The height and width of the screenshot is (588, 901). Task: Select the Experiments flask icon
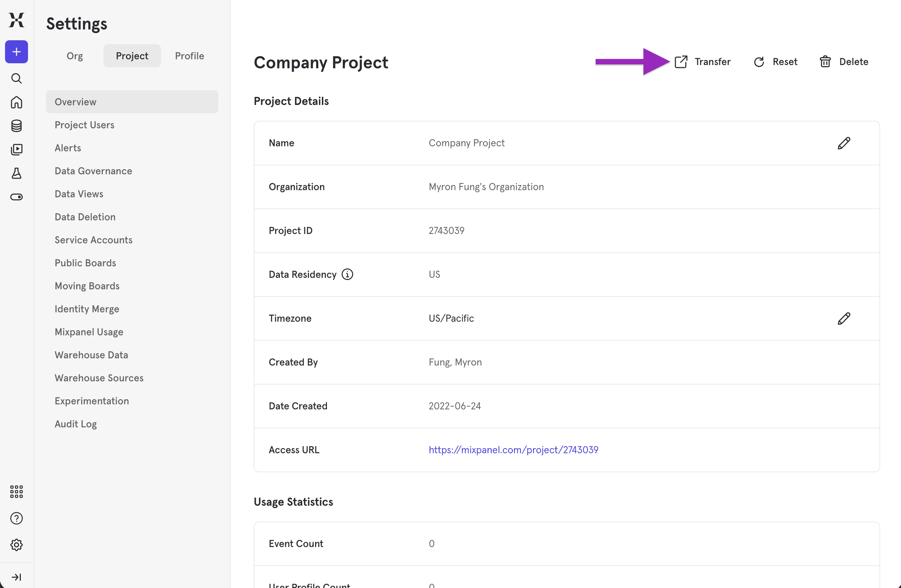coord(16,173)
